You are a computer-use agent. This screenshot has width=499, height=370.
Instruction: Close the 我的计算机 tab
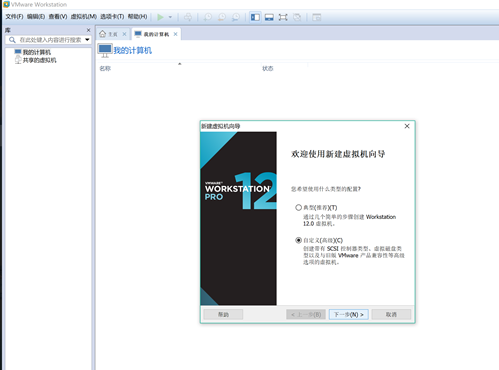[x=175, y=34]
